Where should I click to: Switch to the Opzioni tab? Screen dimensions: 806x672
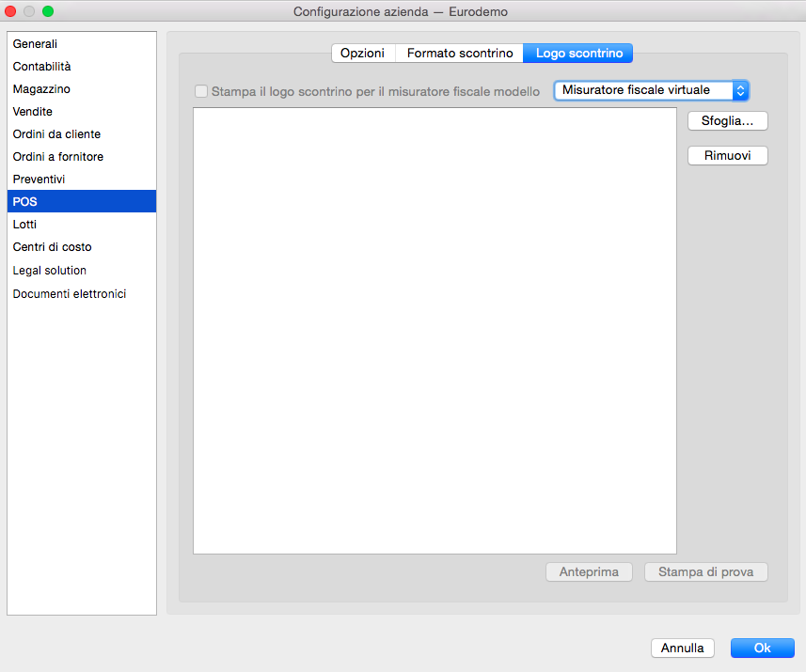[362, 54]
